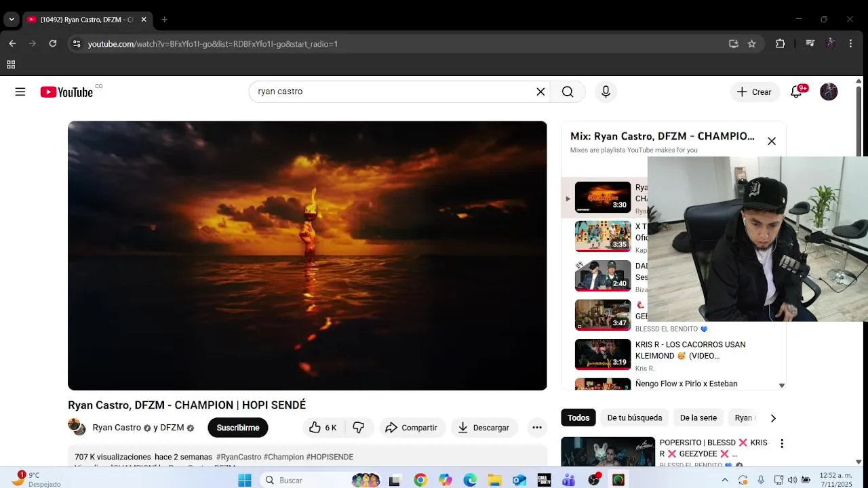Image resolution: width=868 pixels, height=488 pixels.
Task: Click the Crear create button
Action: tap(754, 91)
